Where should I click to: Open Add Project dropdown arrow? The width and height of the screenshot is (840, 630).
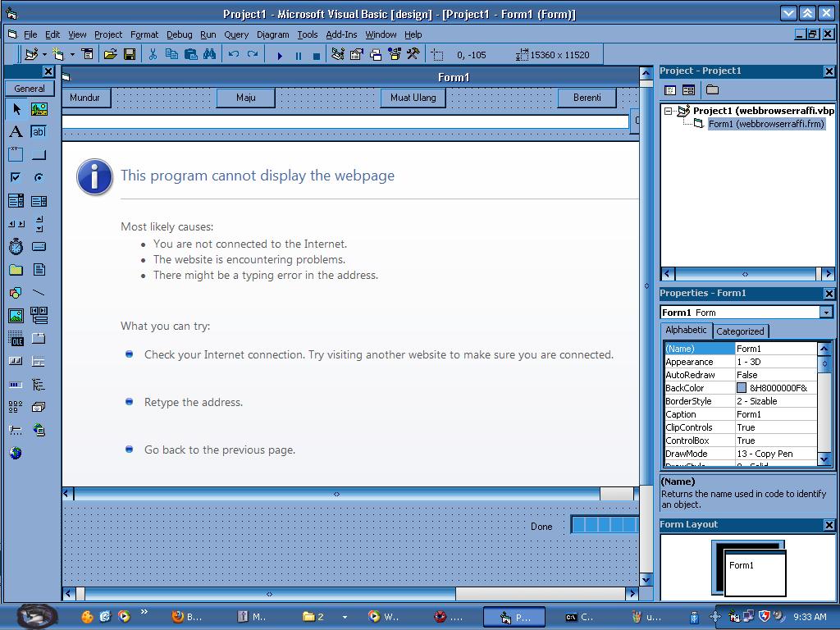(x=44, y=54)
